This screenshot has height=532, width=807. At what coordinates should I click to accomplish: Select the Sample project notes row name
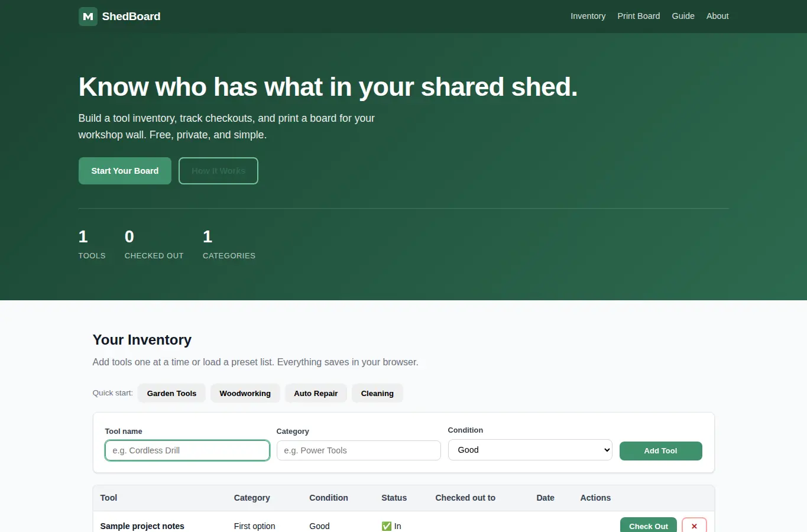(x=142, y=526)
